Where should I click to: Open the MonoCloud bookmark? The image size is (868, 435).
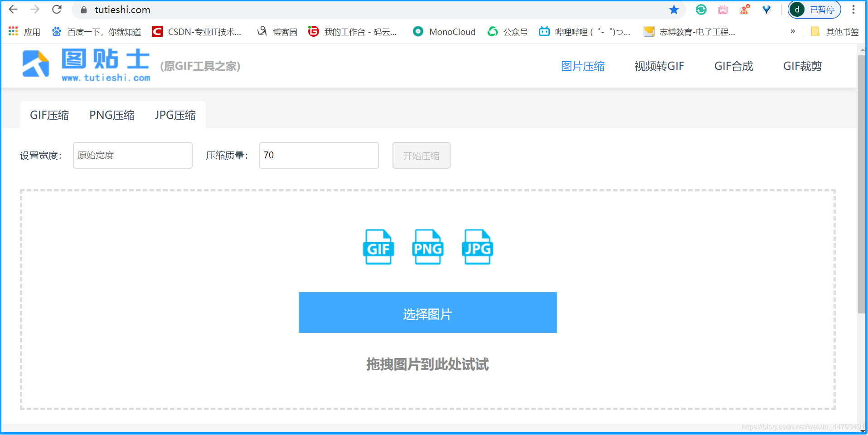point(444,32)
